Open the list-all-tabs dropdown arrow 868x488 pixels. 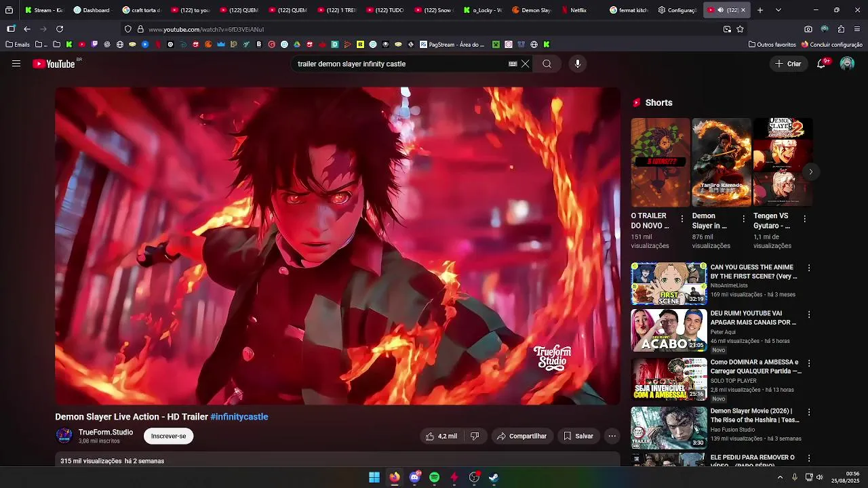click(778, 10)
